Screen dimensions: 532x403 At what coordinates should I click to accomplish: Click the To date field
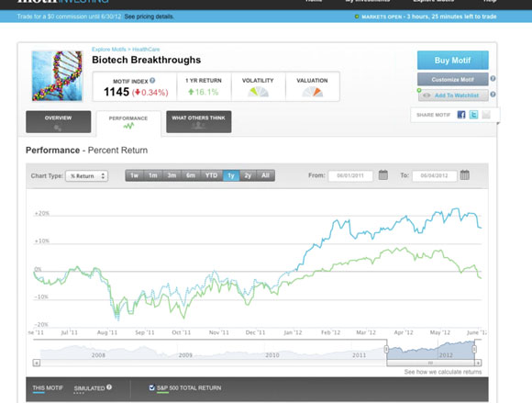point(434,175)
